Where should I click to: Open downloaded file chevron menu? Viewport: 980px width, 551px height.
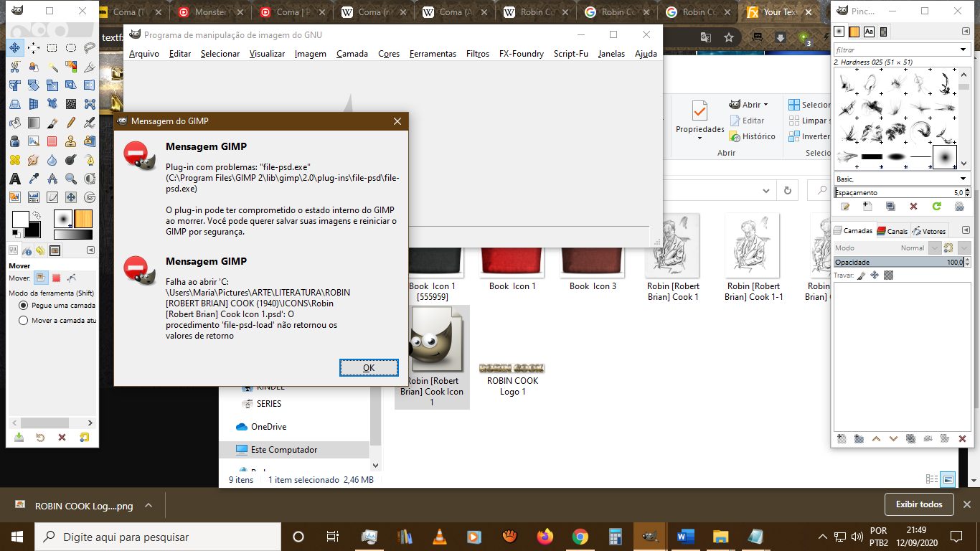(149, 505)
